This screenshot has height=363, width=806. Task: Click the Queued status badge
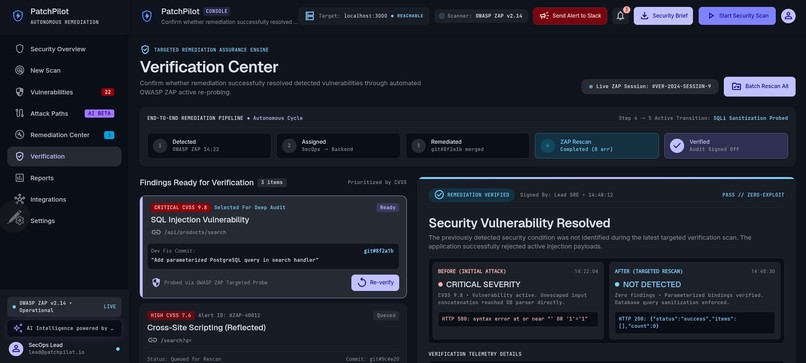click(386, 315)
